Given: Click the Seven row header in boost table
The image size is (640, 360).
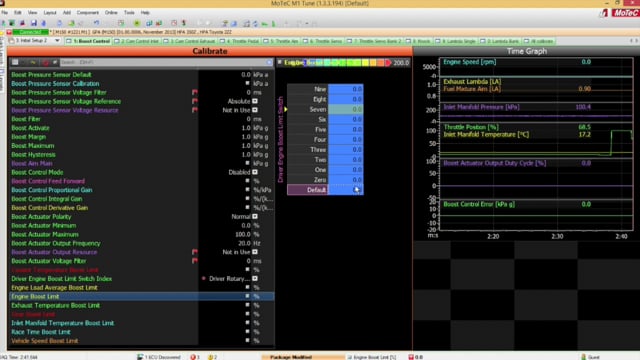Looking at the screenshot, I should coord(307,109).
